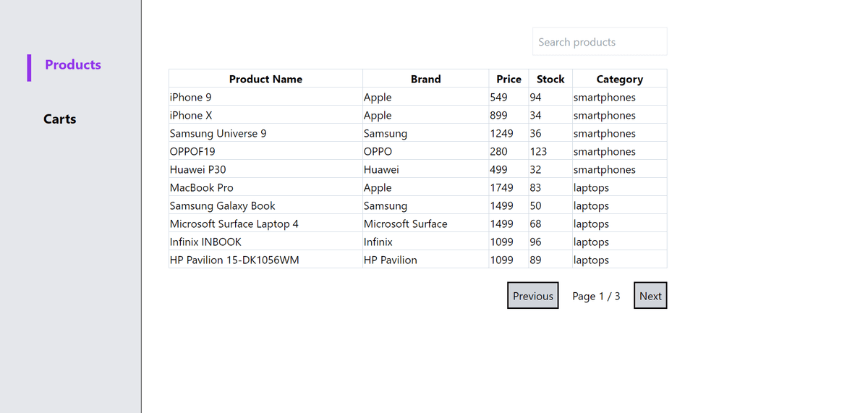Click the stock value 32
868x413 pixels.
(535, 169)
